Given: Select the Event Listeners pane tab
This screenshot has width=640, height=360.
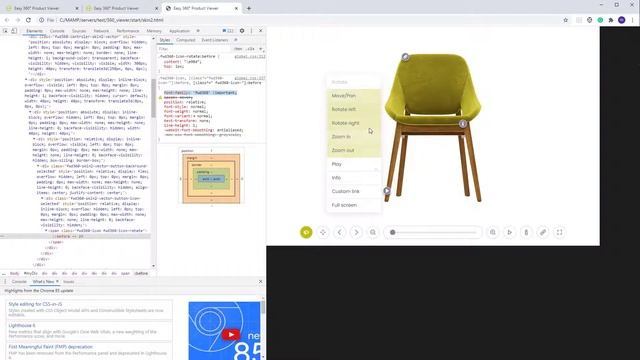Looking at the screenshot, I should coord(215,40).
